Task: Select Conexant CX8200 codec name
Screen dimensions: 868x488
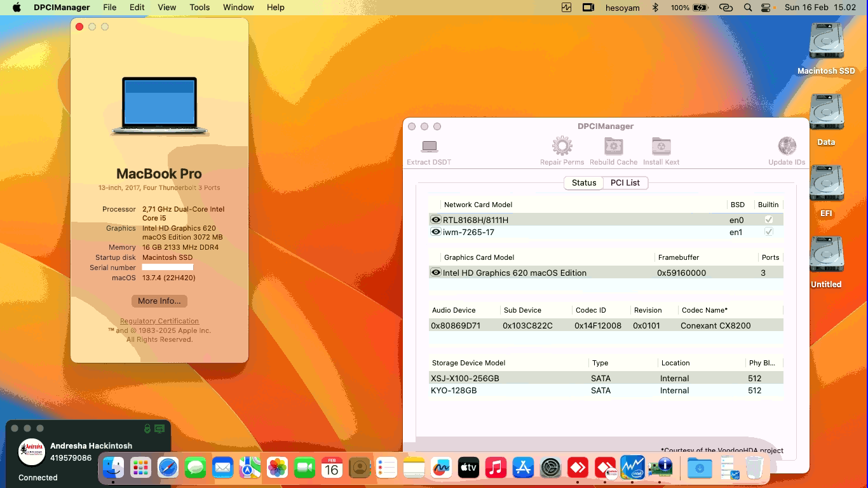Action: coord(715,325)
